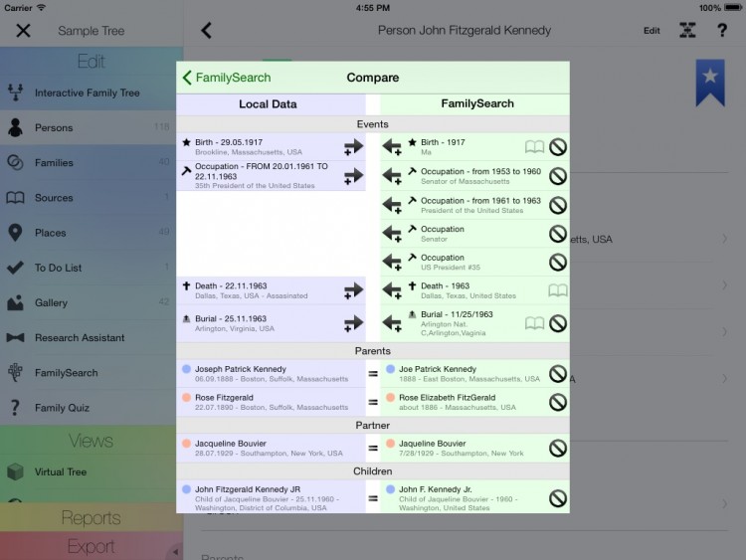The height and width of the screenshot is (560, 746).
Task: Delete FamilySearch Occupation Senator entry
Action: point(558,234)
